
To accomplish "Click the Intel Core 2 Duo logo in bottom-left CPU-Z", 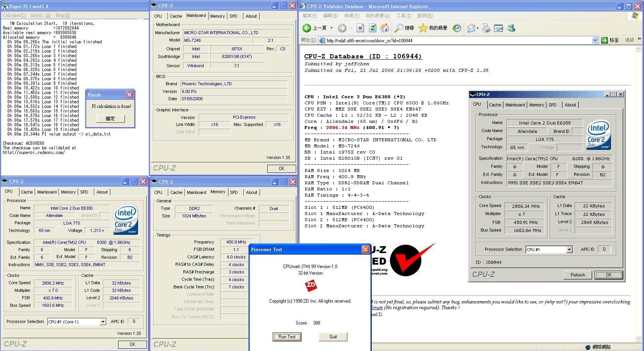I will [125, 220].
